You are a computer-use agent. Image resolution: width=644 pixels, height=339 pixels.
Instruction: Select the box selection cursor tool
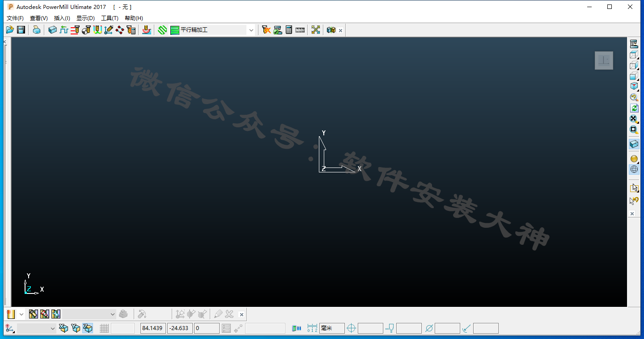(634, 188)
